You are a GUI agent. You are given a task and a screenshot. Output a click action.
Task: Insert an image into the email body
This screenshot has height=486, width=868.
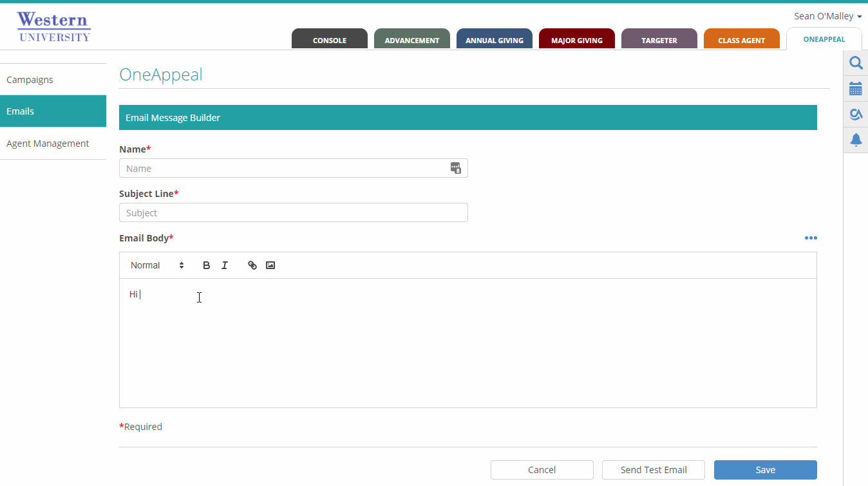coord(270,265)
